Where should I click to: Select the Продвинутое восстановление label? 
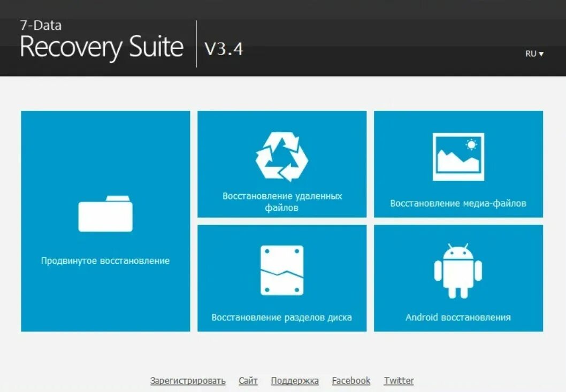coord(105,260)
